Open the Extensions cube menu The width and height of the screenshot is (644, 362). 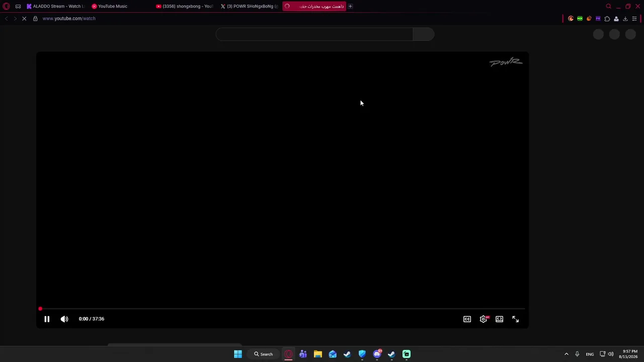pos(607,19)
